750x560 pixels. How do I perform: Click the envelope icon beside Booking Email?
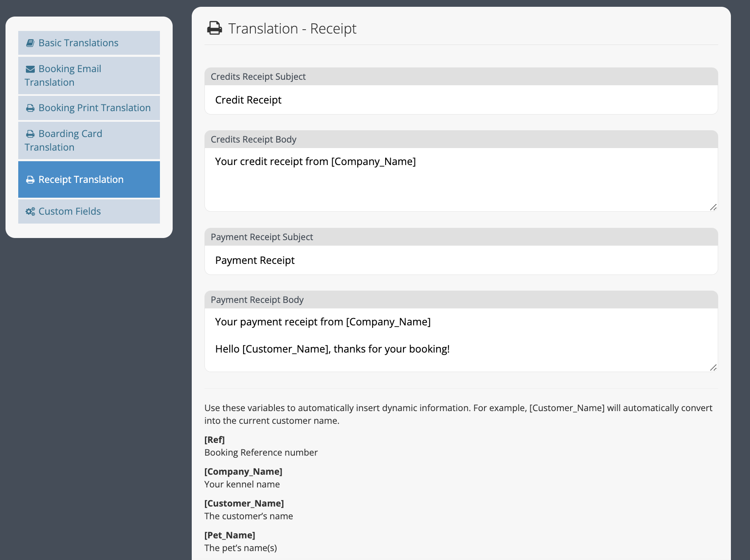30,69
